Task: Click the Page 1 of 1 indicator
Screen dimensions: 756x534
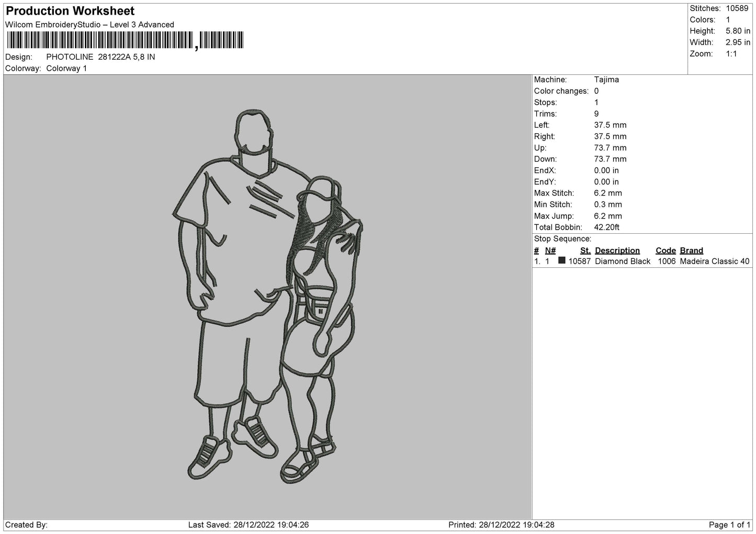Action: pos(730,525)
